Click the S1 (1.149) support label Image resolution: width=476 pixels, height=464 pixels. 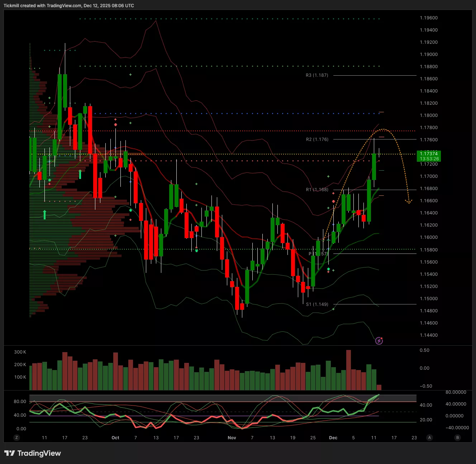[x=317, y=304]
